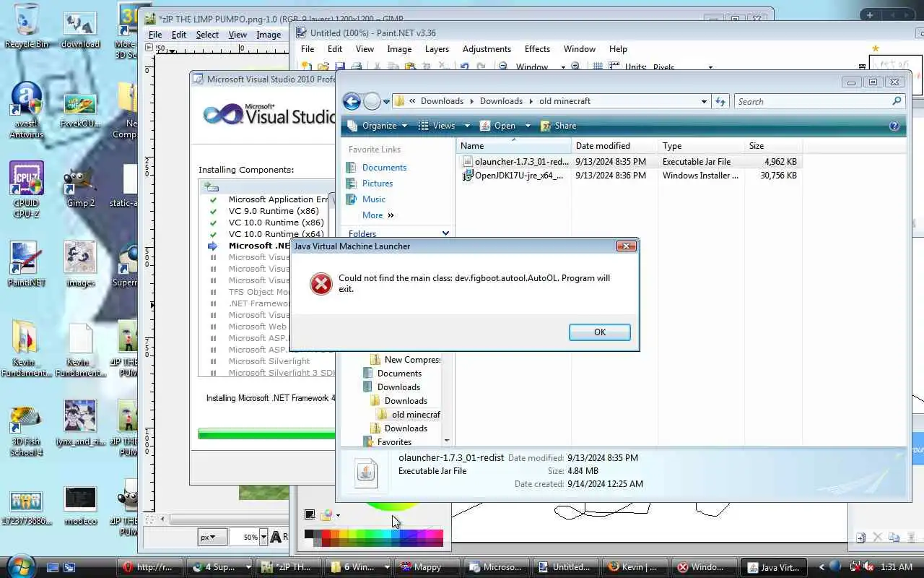Open Pictures under Favorite Links

click(x=377, y=184)
